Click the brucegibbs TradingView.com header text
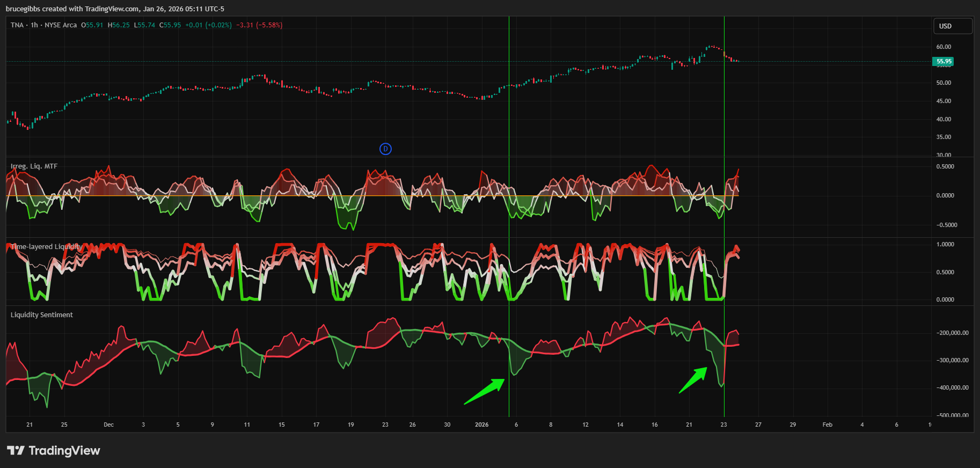Image resolution: width=980 pixels, height=468 pixels. (115, 9)
